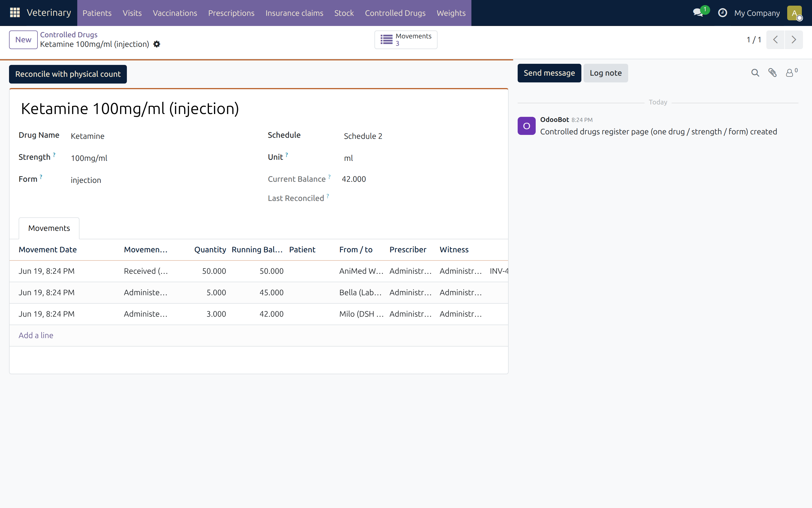The height and width of the screenshot is (508, 812).
Task: Show Last Reconciled help tooltip
Action: 328,196
